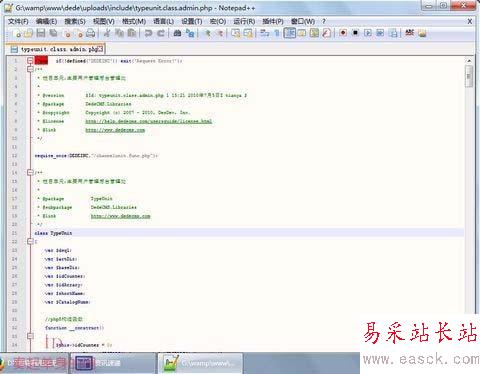The width and height of the screenshot is (480, 374).
Task: Collapse the class body fold at line 22
Action: 30,241
